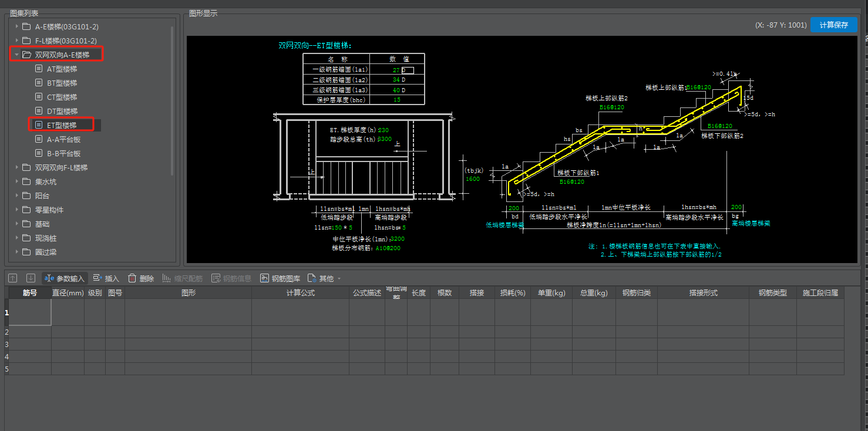
Task: Click the move-up arrow icon in rebar toolbar
Action: click(13, 278)
